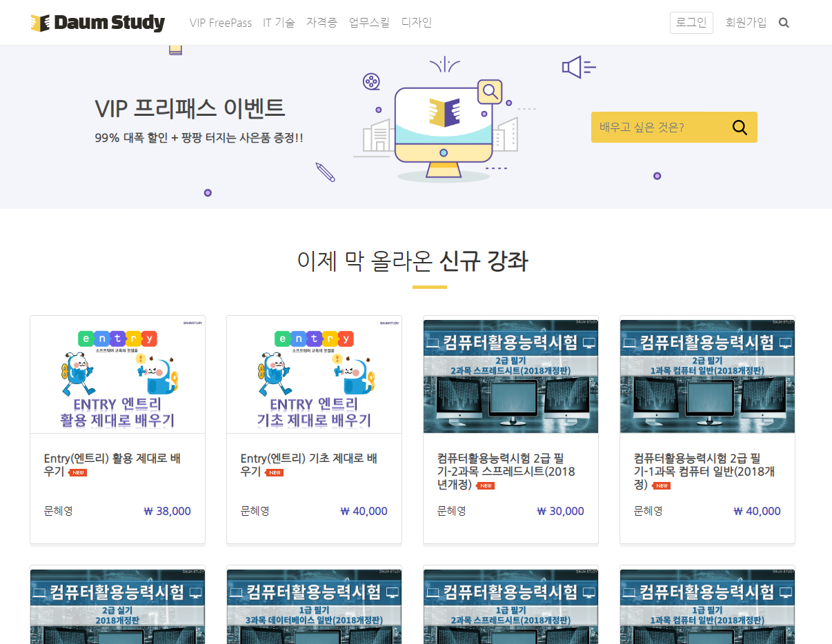Open the 디자인 menu
The height and width of the screenshot is (644, 832).
coord(416,22)
